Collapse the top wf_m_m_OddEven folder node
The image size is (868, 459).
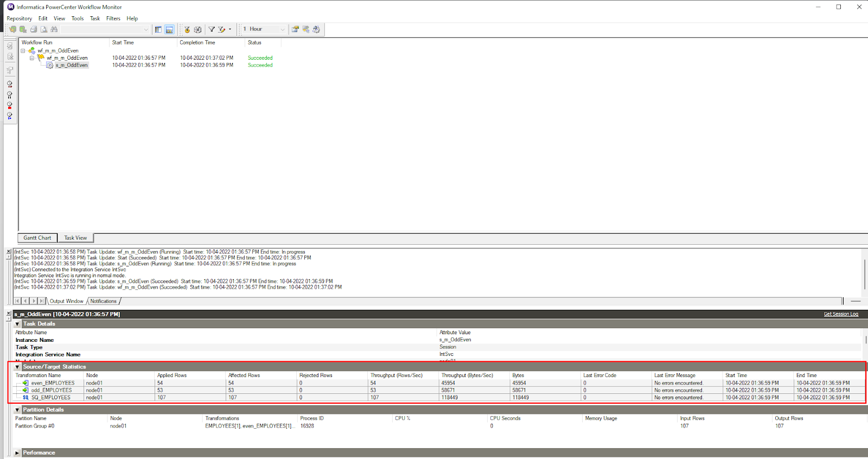23,50
